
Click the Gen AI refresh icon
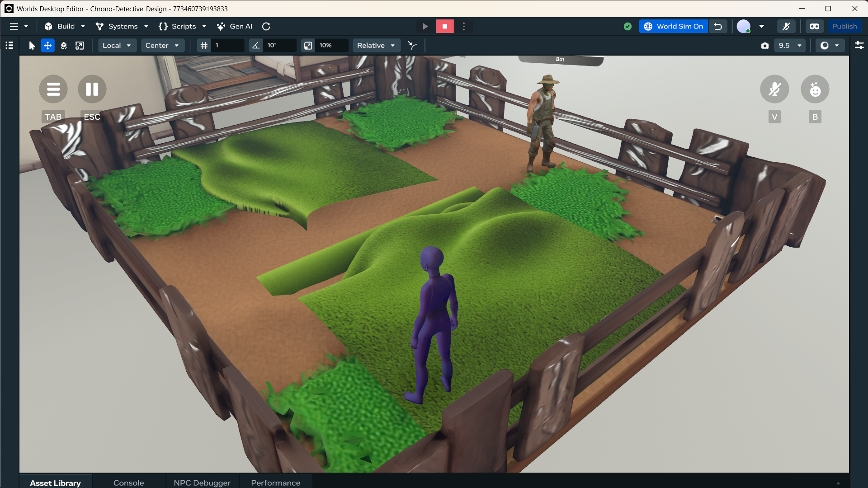click(x=266, y=27)
